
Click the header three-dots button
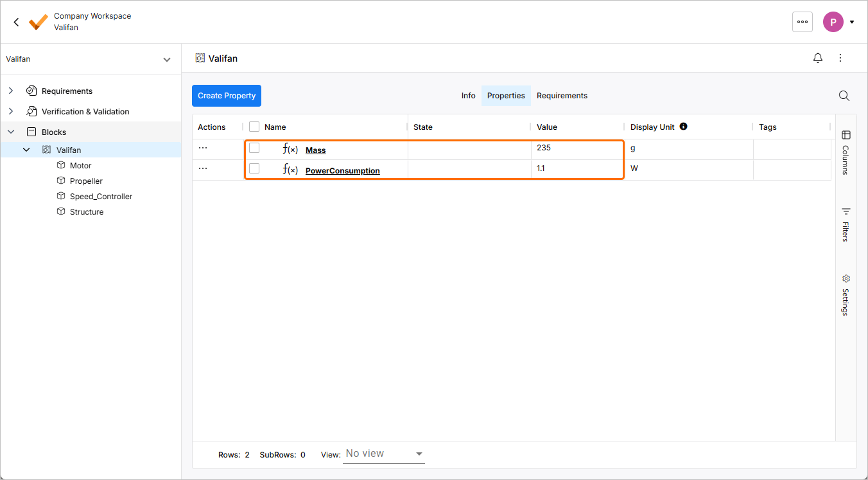[x=802, y=22]
